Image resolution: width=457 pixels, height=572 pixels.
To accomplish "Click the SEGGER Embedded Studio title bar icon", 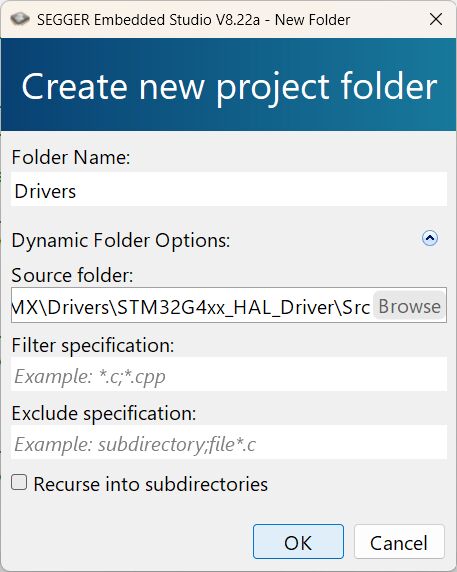I will click(x=20, y=19).
